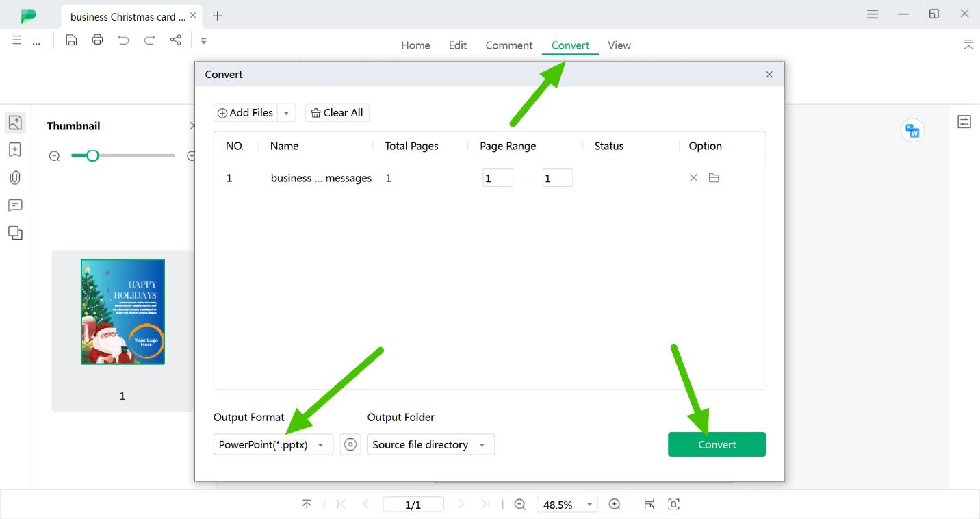
Task: Click the thumbnail size slider handle
Action: click(92, 155)
